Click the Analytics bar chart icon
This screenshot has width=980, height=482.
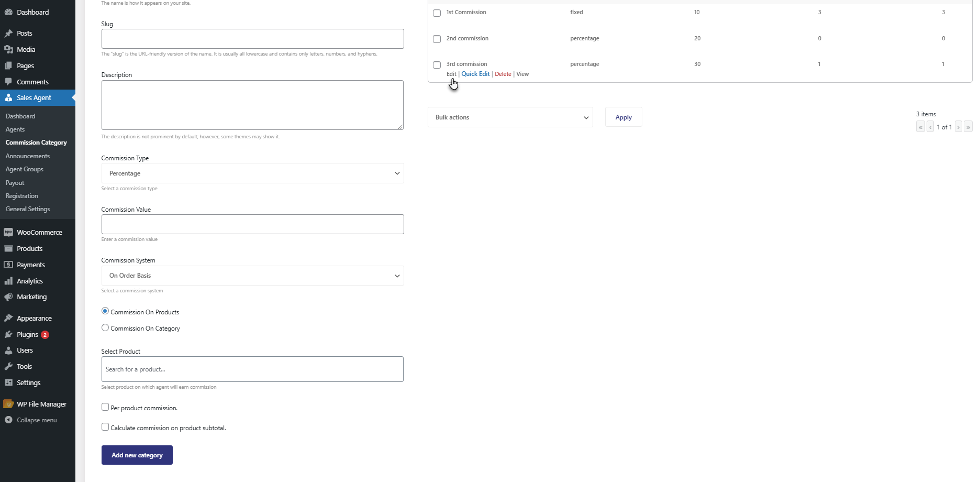point(8,281)
